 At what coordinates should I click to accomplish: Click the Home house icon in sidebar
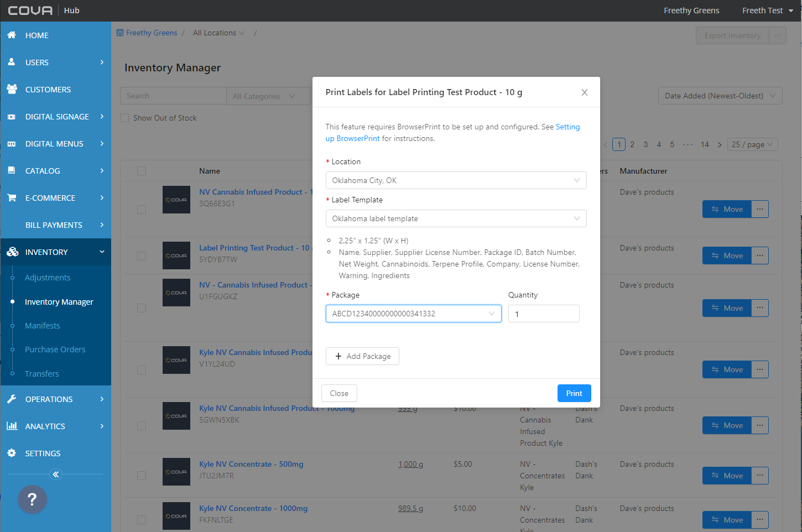[x=12, y=35]
